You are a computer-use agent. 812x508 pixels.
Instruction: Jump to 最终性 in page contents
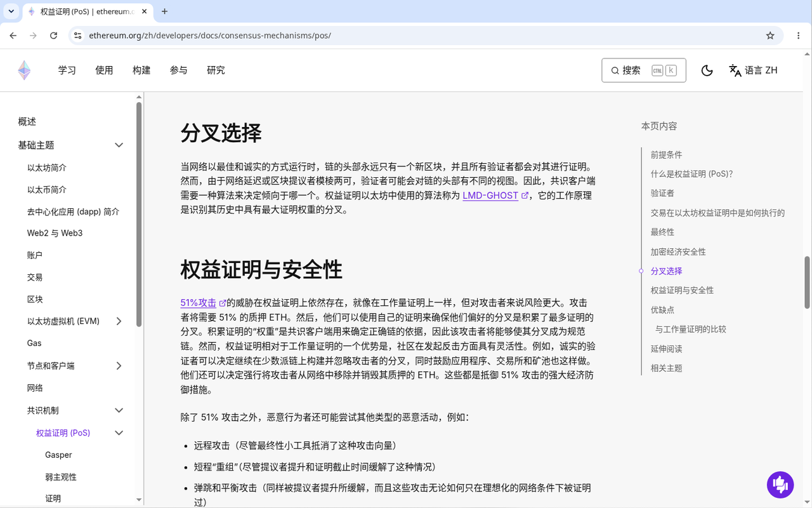pyautogui.click(x=662, y=232)
